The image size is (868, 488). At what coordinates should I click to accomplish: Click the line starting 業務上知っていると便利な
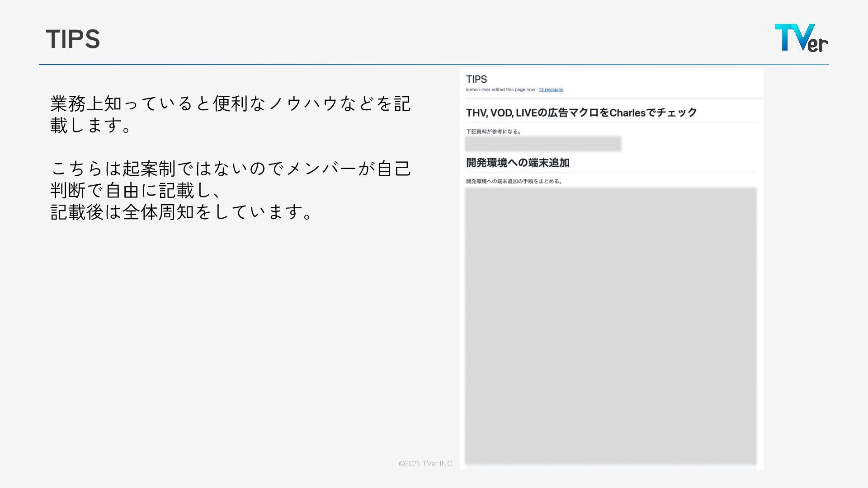coord(231,103)
